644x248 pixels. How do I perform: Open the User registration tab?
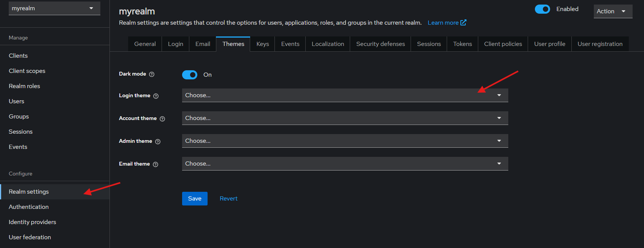tap(600, 44)
